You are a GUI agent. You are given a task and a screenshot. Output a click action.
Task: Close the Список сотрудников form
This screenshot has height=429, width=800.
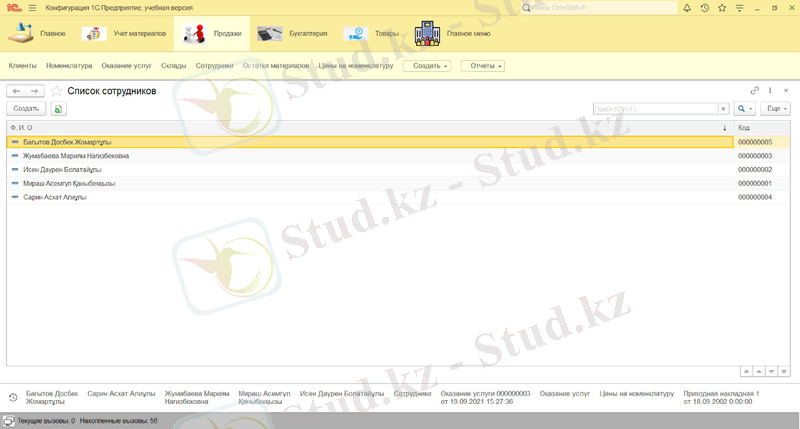pyautogui.click(x=786, y=90)
